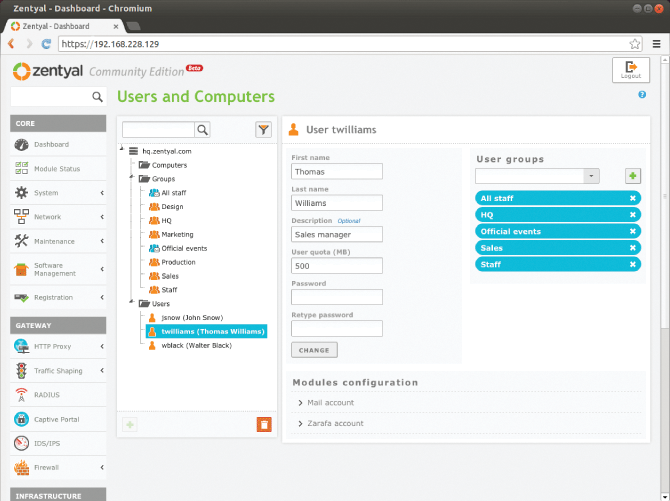The width and height of the screenshot is (670, 501).
Task: Remove user from All staff group
Action: [632, 198]
